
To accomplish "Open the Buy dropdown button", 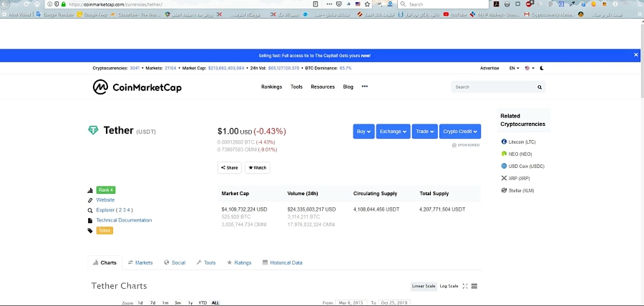I will click(364, 132).
